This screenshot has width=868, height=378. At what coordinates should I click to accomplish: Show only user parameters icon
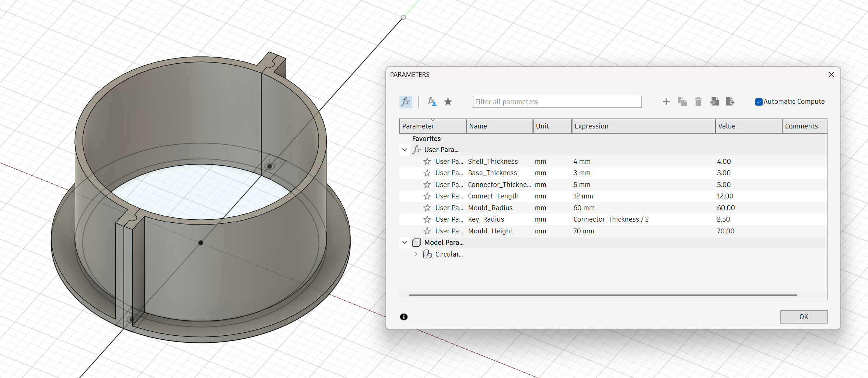point(432,102)
